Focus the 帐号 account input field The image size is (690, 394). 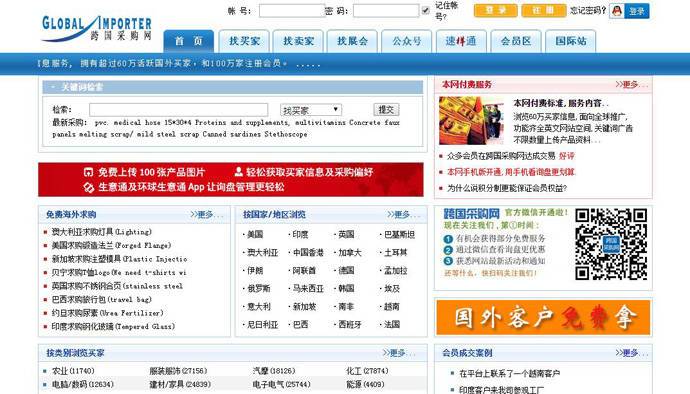click(x=292, y=11)
